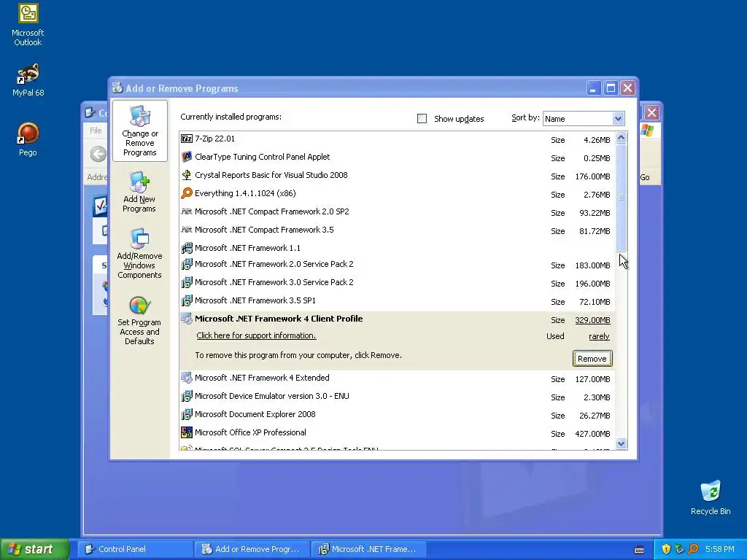747x560 pixels.
Task: Select Crystal Reports Basic for Visual Studio 2008
Action: (398, 175)
